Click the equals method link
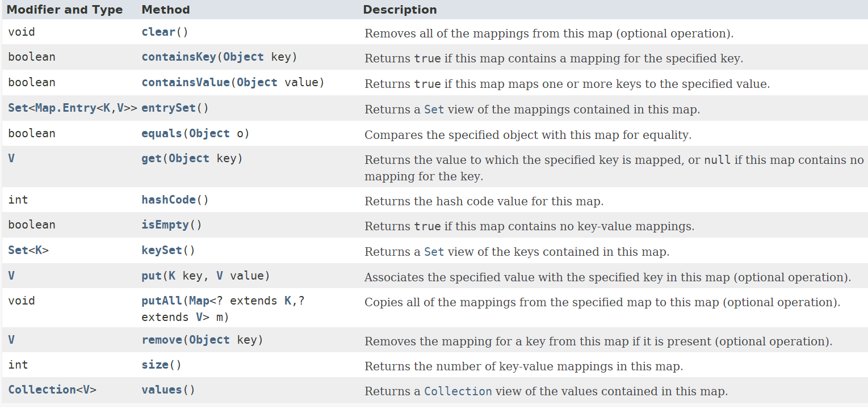868x410 pixels. [162, 134]
